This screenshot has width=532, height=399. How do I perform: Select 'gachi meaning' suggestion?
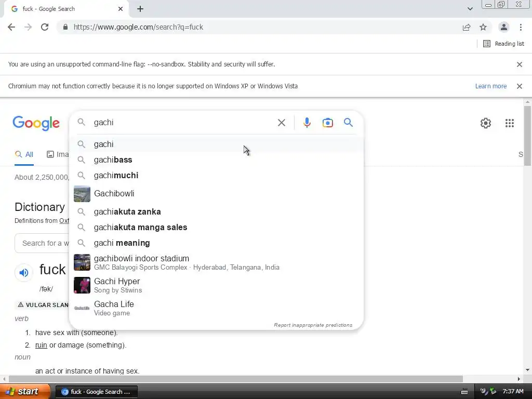tap(217, 243)
